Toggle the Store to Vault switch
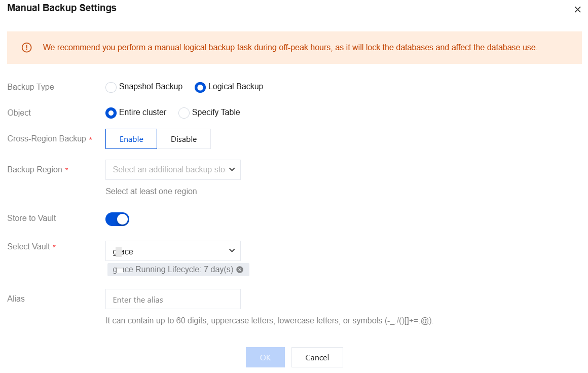This screenshot has width=588, height=373. (117, 219)
